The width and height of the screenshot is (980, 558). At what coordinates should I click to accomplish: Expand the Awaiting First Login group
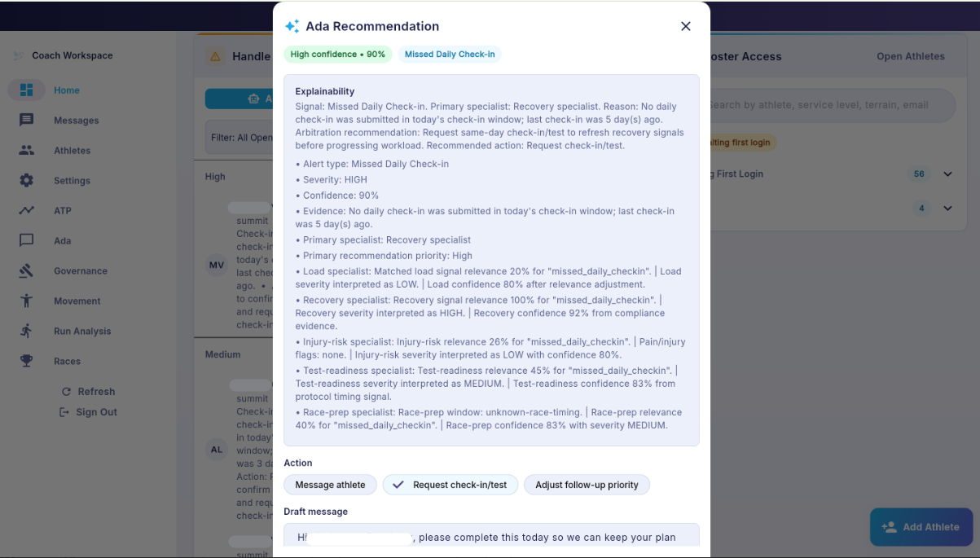(x=947, y=174)
